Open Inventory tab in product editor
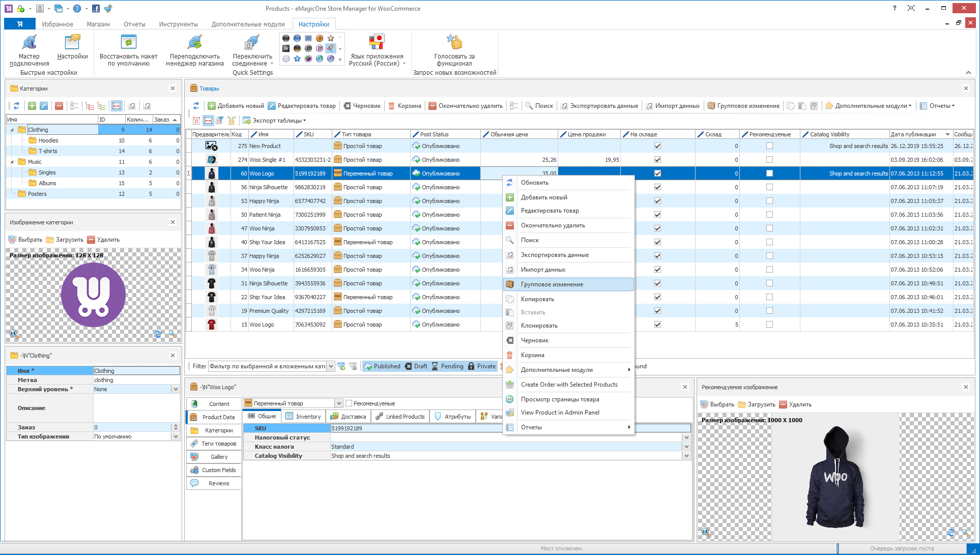 click(303, 416)
